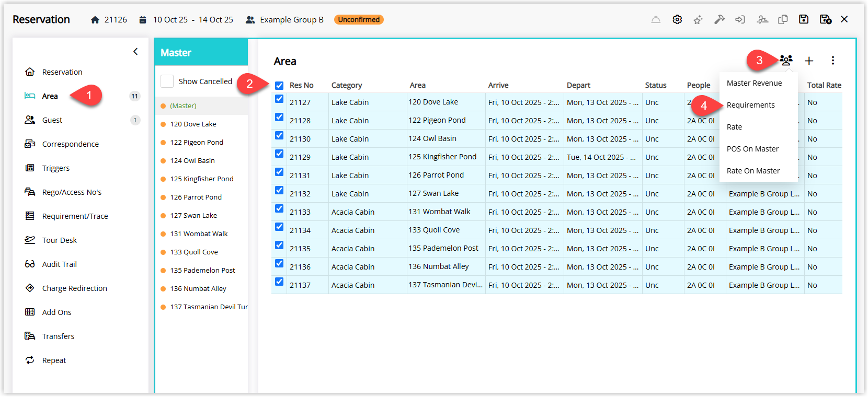The width and height of the screenshot is (868, 397).
Task: Sort by the Category column header
Action: (347, 85)
